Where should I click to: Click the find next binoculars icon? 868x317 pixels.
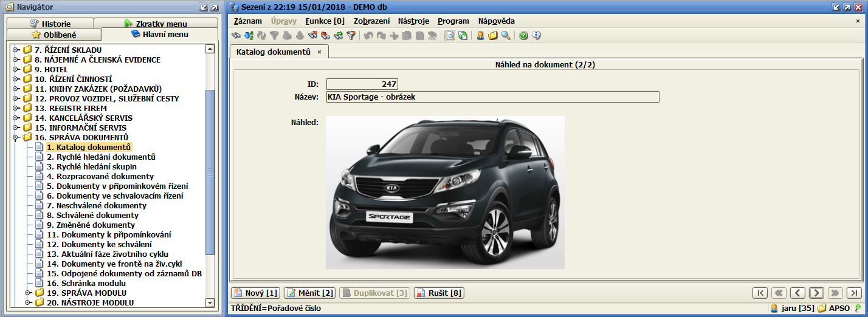point(338,35)
